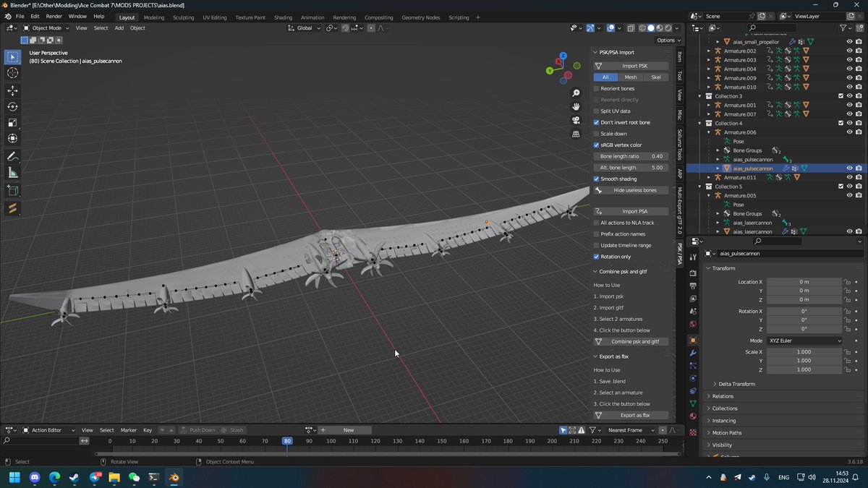
Task: Uncheck sRGB vertex color
Action: click(x=596, y=145)
